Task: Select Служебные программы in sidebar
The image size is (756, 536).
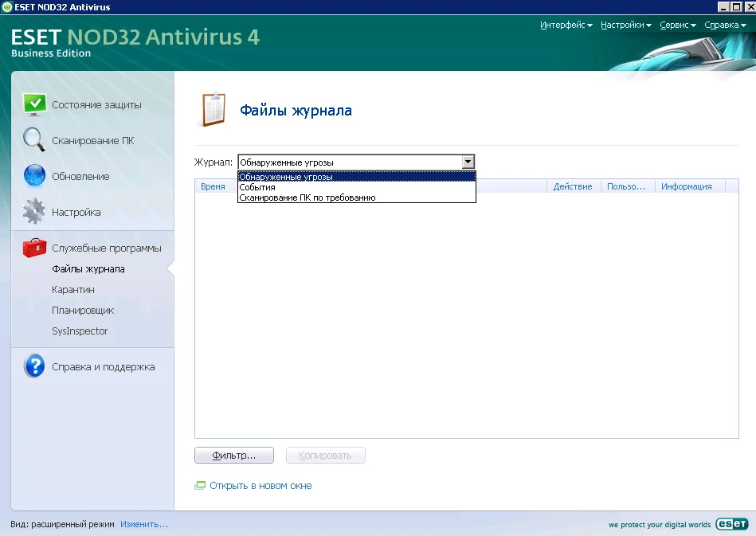Action: [107, 248]
